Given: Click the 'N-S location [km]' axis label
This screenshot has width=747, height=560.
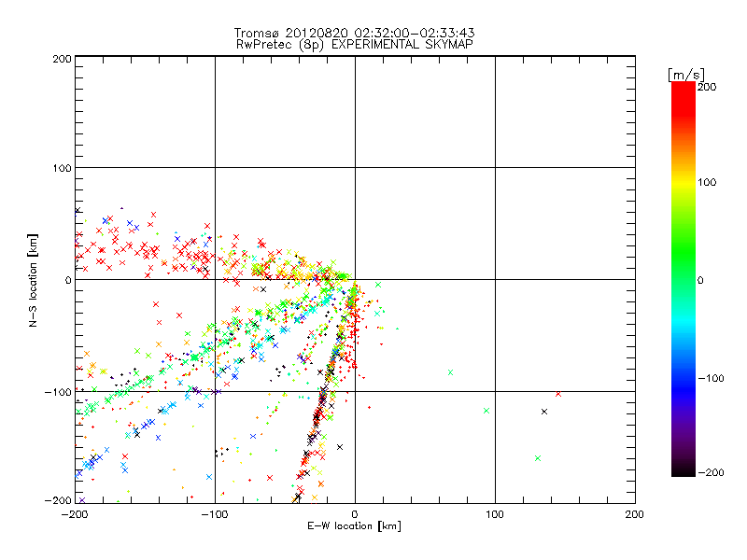Looking at the screenshot, I should click(35, 280).
